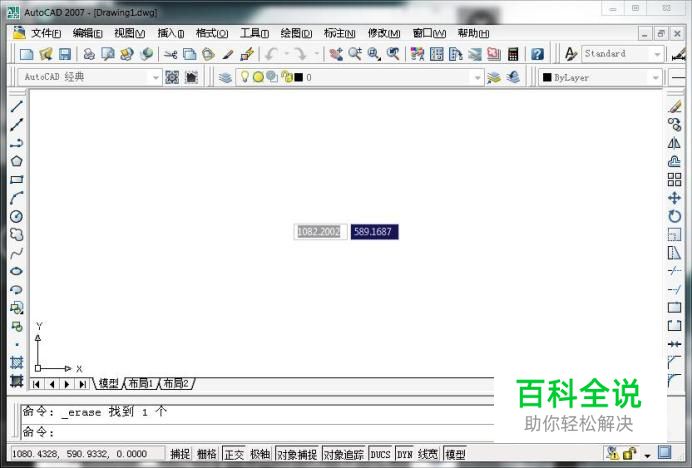Open the 修改(M) menu
Viewport: 692px width, 468px height.
[384, 33]
